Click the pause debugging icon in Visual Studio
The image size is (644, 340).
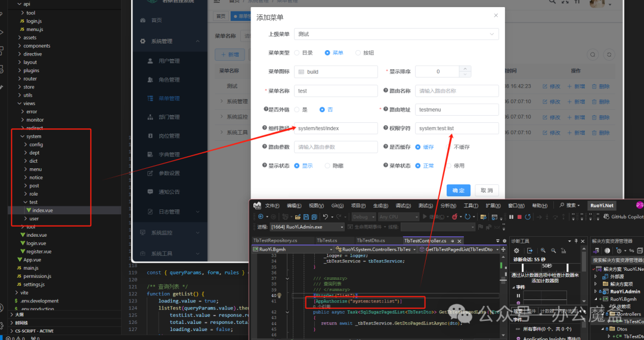pyautogui.click(x=511, y=217)
